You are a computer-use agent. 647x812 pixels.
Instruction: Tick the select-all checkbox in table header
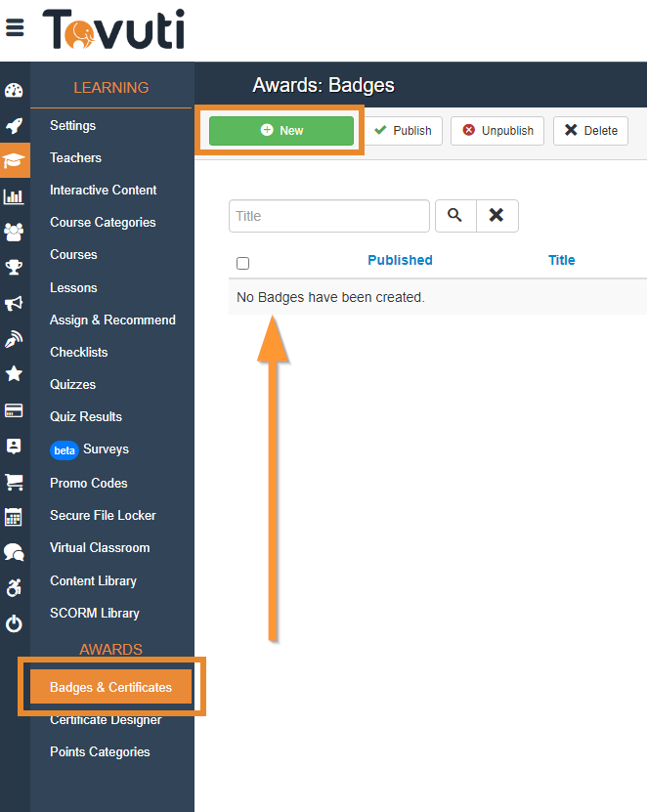[243, 263]
